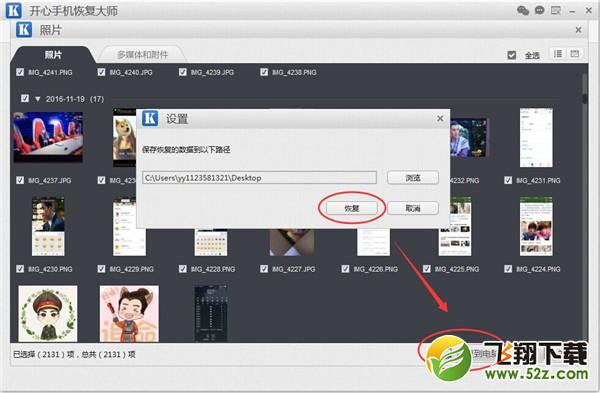Click the save path input field
600x393 pixels.
click(x=259, y=178)
